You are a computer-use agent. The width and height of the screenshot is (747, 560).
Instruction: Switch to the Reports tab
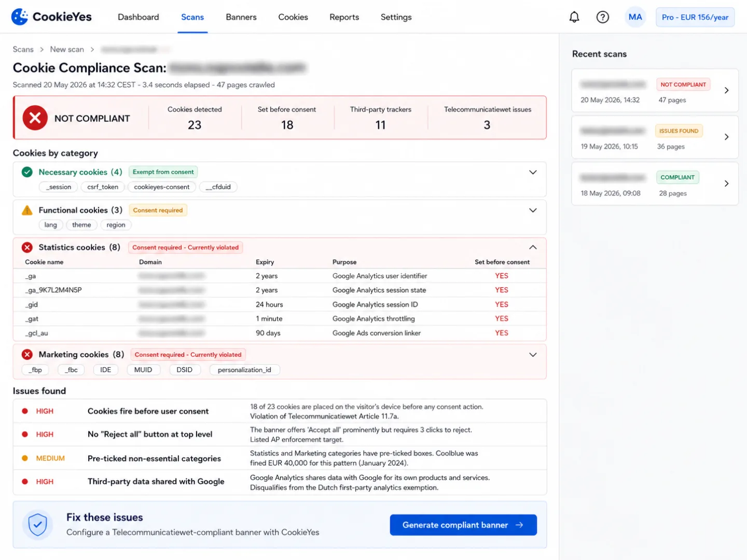click(x=344, y=17)
